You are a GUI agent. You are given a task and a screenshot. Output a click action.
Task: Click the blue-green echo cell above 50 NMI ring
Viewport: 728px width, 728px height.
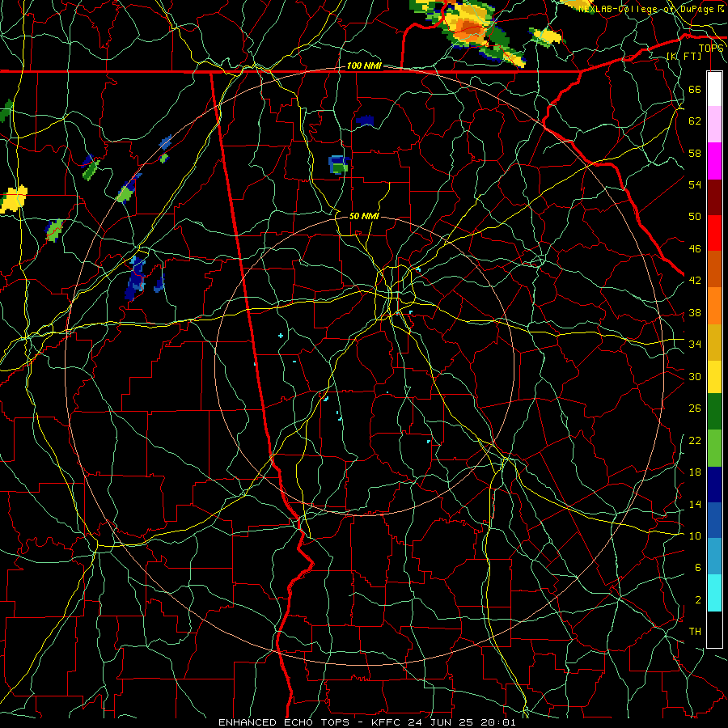pyautogui.click(x=338, y=165)
